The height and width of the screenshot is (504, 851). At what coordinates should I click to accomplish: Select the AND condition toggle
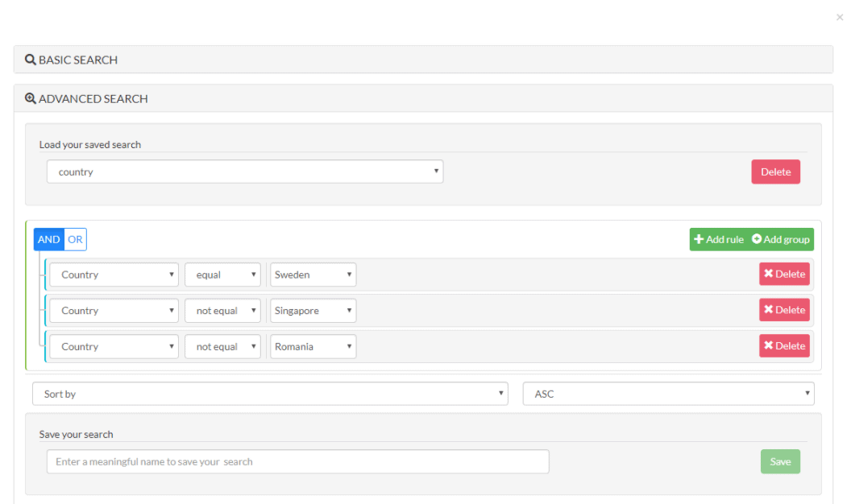pos(49,240)
